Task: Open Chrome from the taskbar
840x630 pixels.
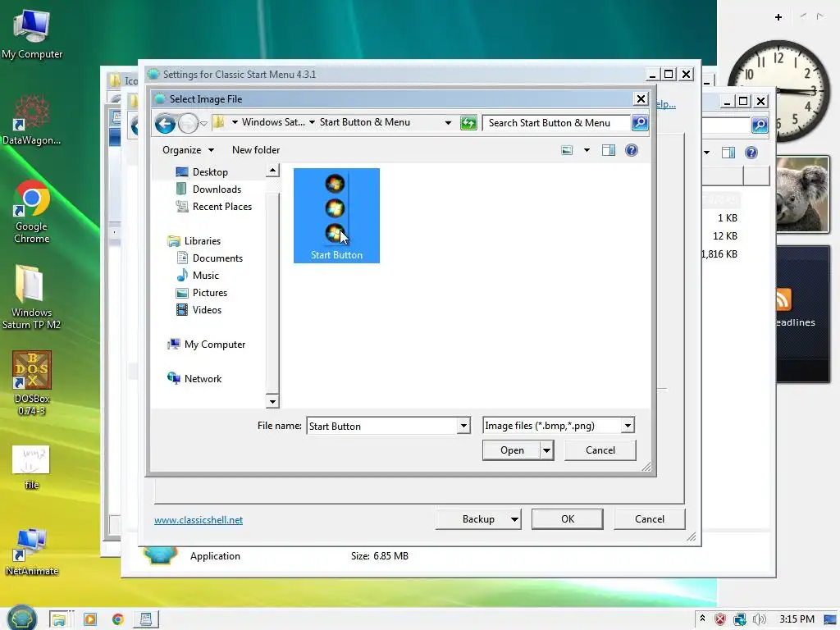Action: point(118,620)
